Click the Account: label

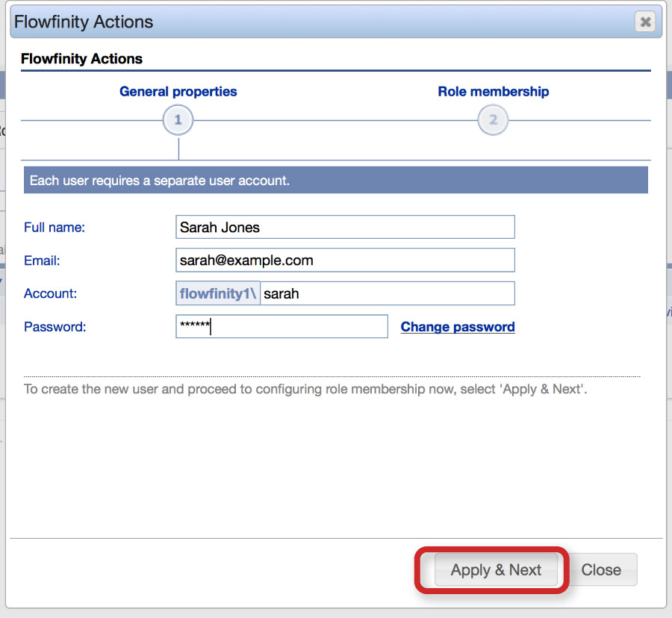51,293
